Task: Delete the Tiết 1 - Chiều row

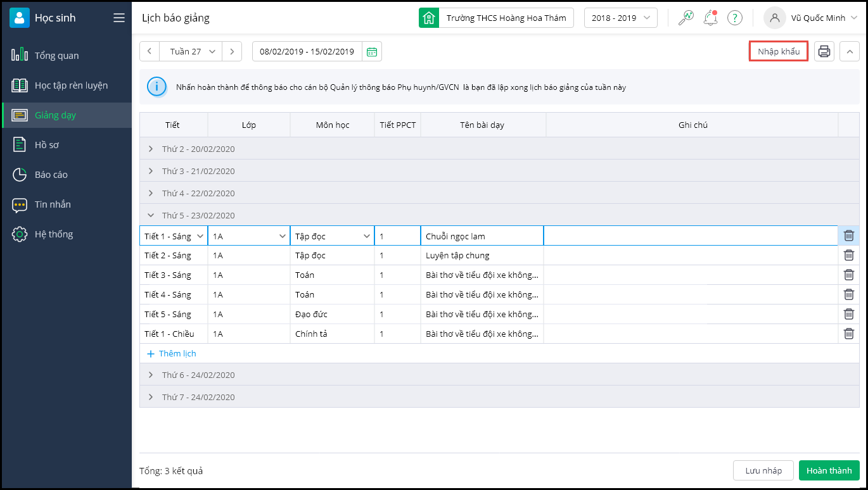Action: 848,334
